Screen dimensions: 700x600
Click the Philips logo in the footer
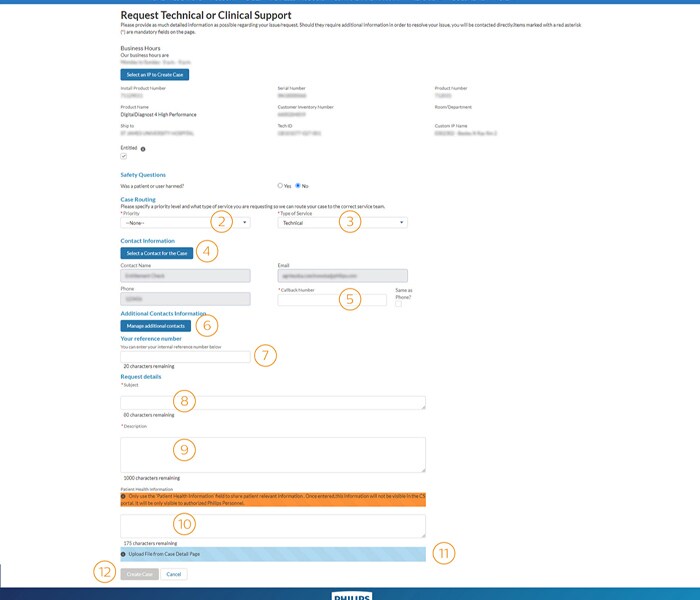point(351,596)
